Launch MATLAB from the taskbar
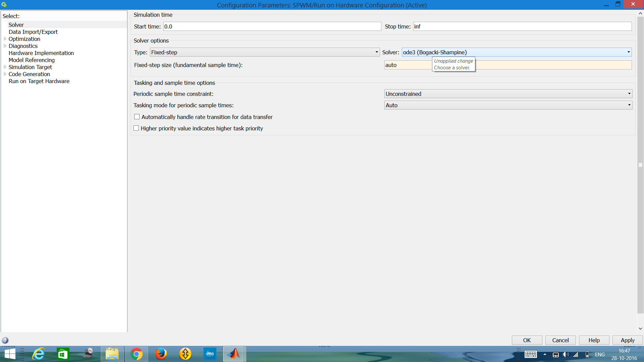The width and height of the screenshot is (644, 362). (x=234, y=354)
